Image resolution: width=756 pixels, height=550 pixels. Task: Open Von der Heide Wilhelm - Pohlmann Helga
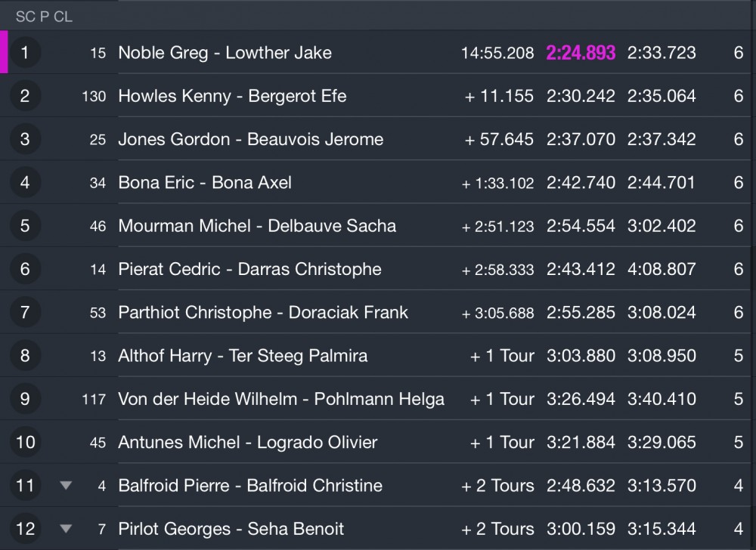tap(281, 399)
